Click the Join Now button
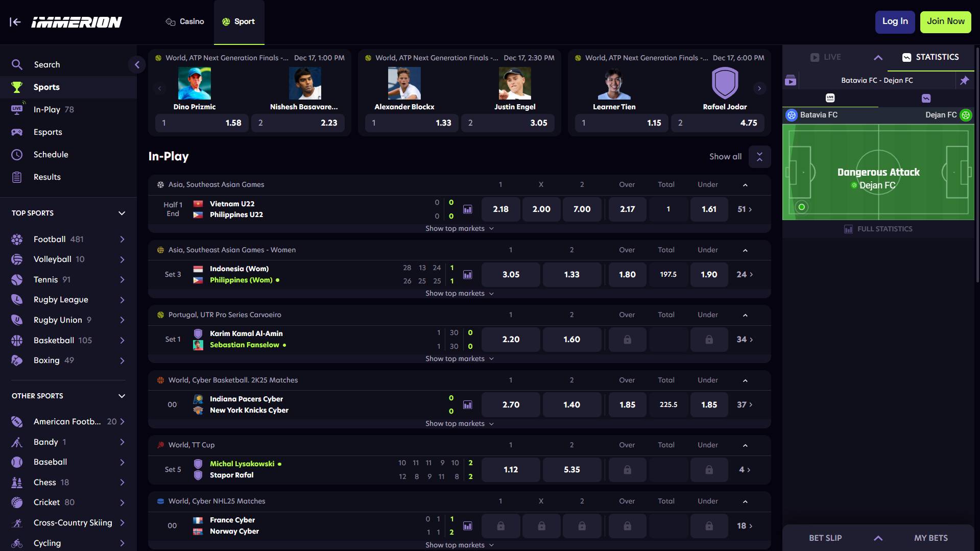980x551 pixels. pyautogui.click(x=945, y=22)
